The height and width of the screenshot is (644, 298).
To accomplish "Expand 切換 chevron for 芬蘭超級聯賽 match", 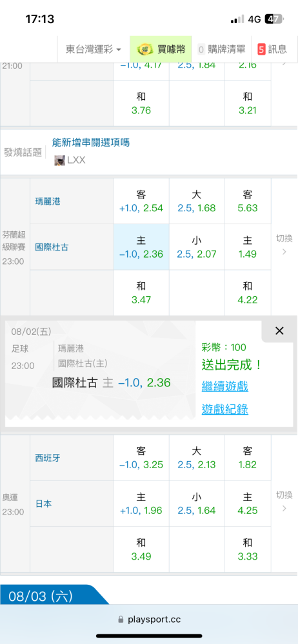I will 284,245.
